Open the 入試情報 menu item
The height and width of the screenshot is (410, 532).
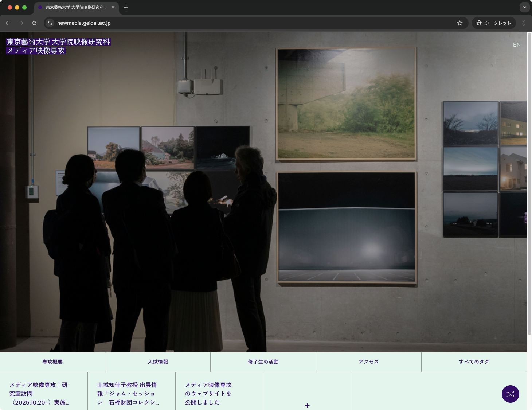click(158, 362)
